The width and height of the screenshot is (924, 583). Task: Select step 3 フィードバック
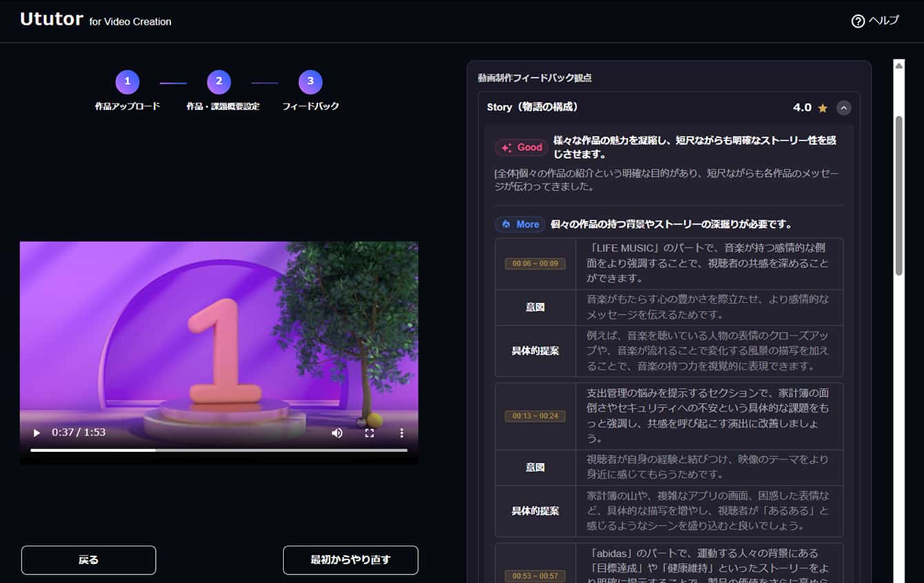coord(310,81)
